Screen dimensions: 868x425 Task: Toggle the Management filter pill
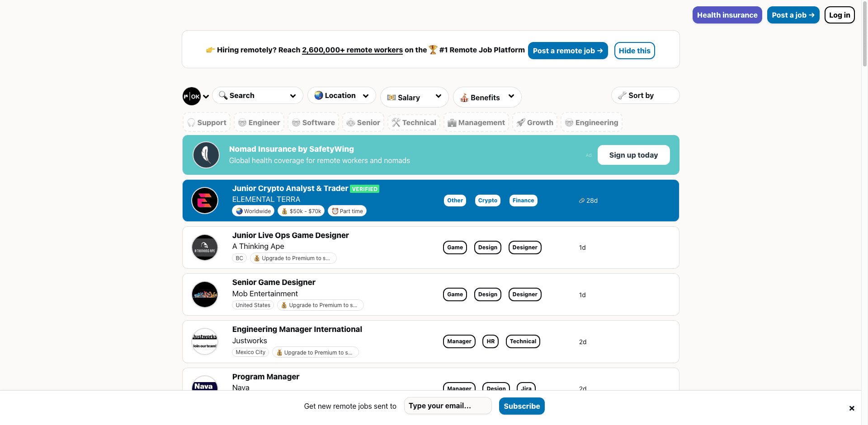(476, 122)
